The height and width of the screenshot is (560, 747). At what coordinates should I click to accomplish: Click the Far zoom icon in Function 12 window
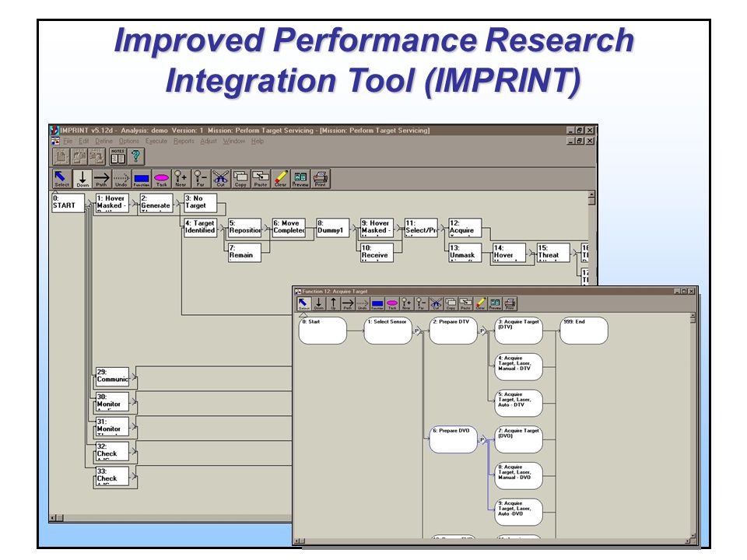click(421, 303)
